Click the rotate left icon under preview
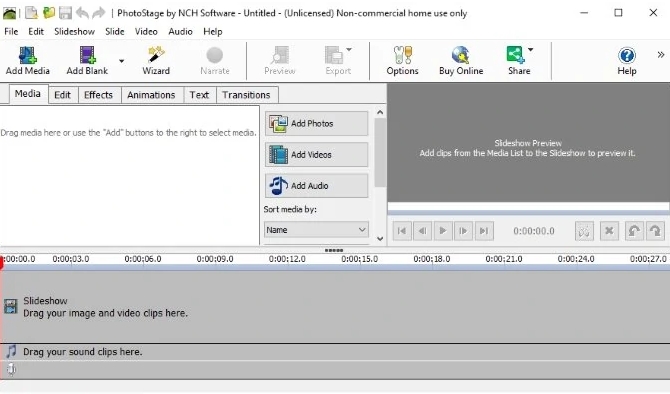Image resolution: width=670 pixels, height=394 pixels. coord(634,231)
